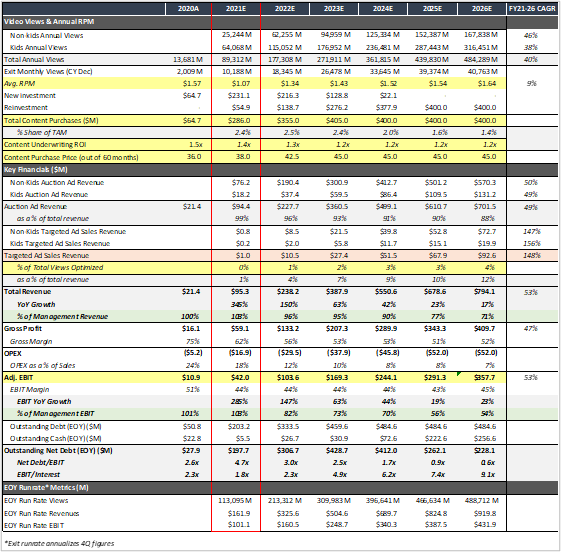The width and height of the screenshot is (561, 552).
Task: Click the 2020A Adj. EBIT value $10.9
Action: (191, 377)
